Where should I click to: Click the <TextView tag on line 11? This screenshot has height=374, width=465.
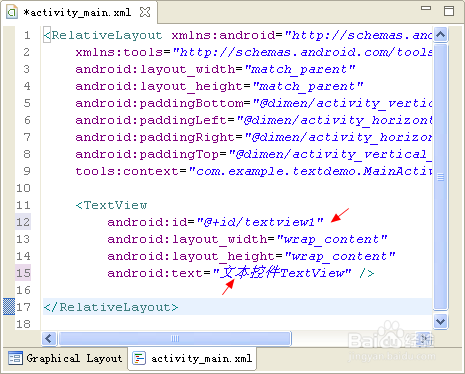tap(111, 205)
